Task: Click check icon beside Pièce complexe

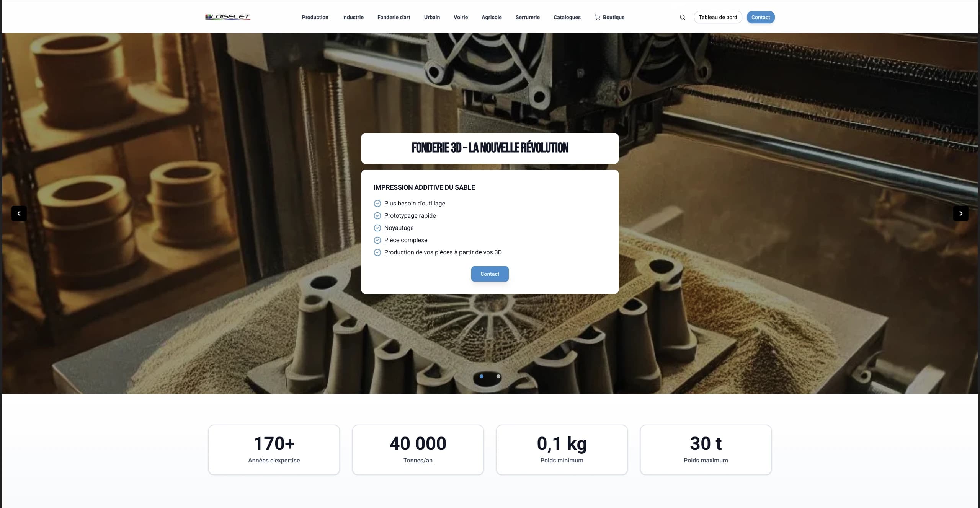Action: tap(377, 240)
